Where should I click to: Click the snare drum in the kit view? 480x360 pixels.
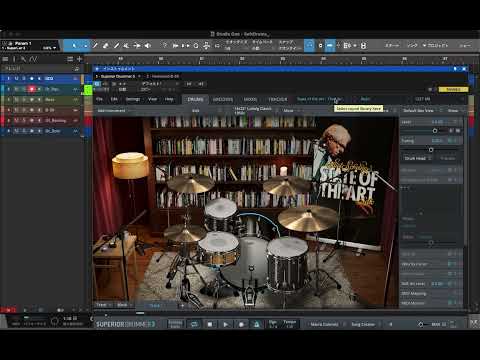[x=218, y=248]
